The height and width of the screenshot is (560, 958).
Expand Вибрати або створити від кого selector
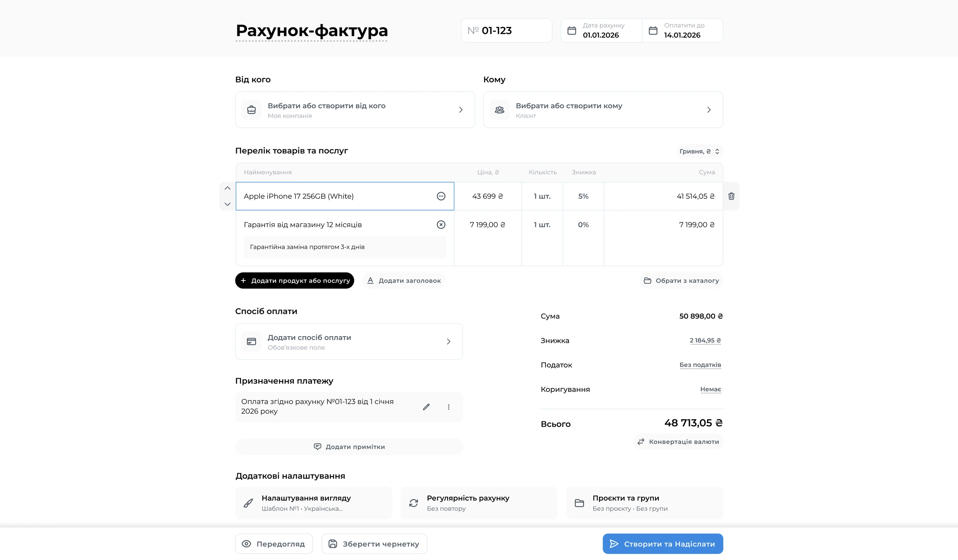coord(355,110)
